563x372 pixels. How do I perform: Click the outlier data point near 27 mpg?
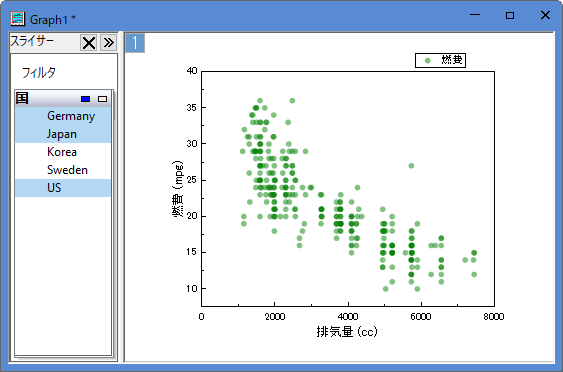411,166
